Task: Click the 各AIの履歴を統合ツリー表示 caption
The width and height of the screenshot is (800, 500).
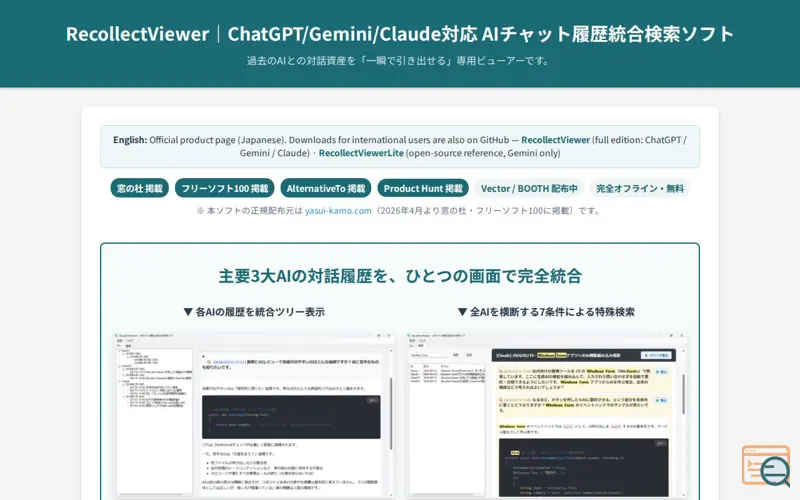Action: 254,312
